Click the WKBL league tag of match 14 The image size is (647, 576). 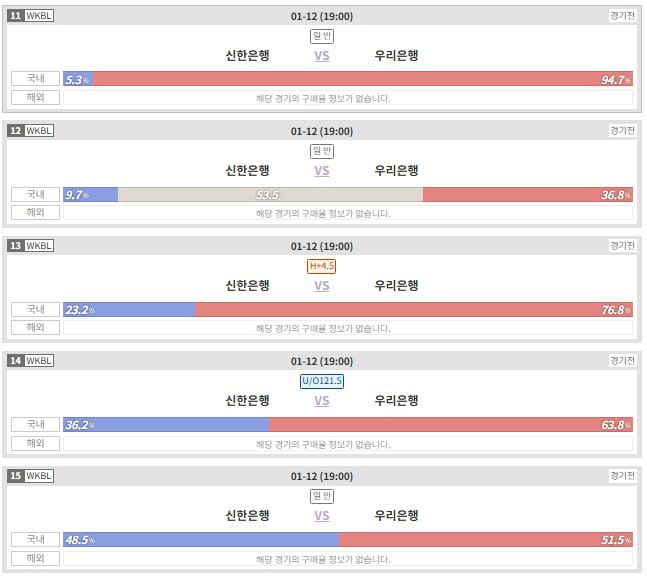point(39,361)
